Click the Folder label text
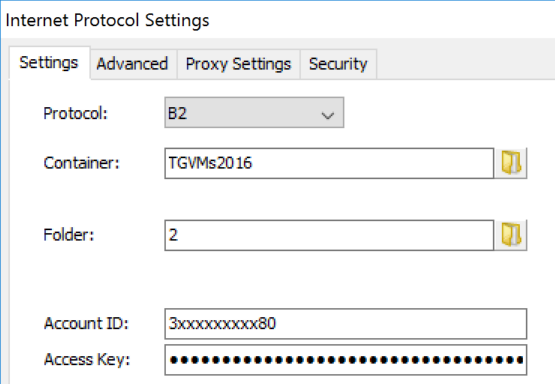 click(x=69, y=235)
